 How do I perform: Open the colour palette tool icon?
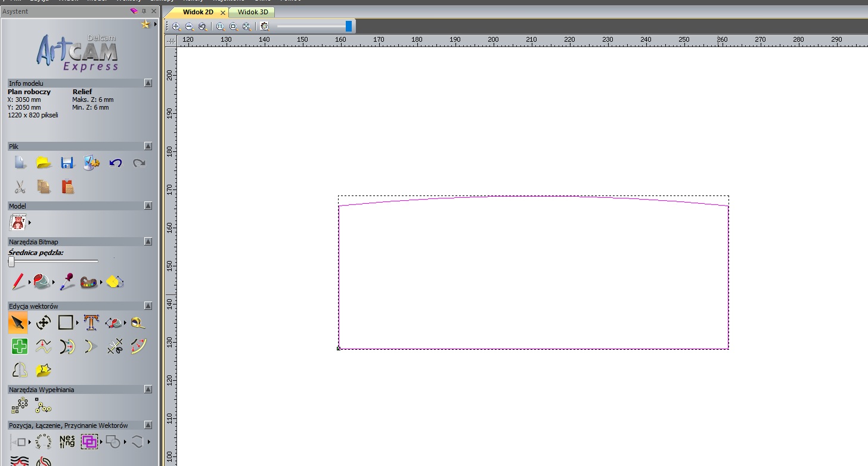tap(89, 282)
